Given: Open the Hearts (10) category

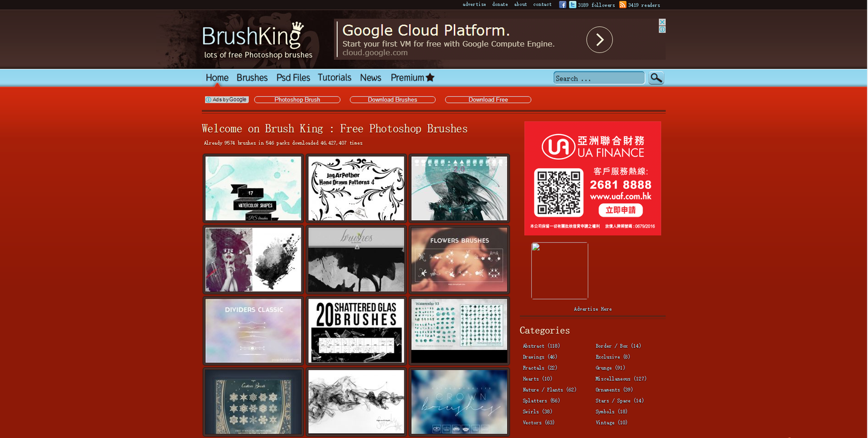Looking at the screenshot, I should coord(538,379).
